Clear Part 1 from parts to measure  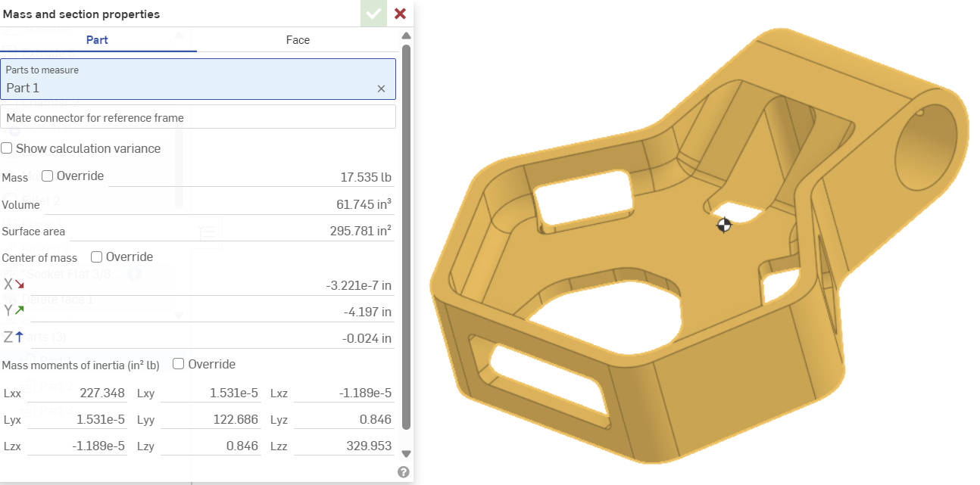[x=381, y=89]
